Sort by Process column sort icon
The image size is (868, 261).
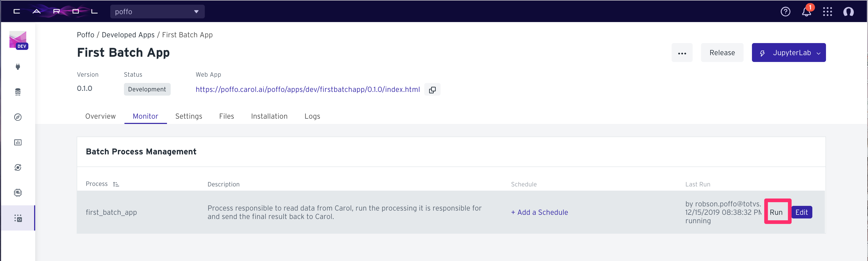(116, 184)
